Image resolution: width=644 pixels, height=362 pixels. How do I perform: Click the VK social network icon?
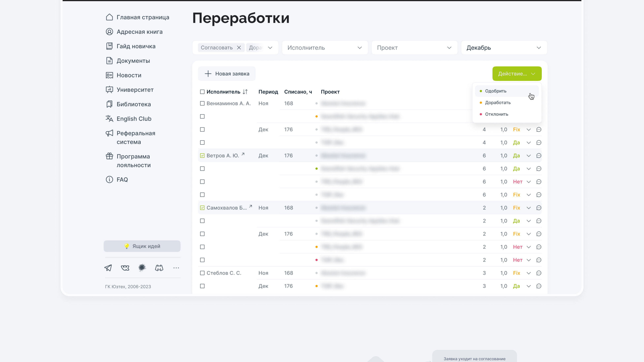125,268
